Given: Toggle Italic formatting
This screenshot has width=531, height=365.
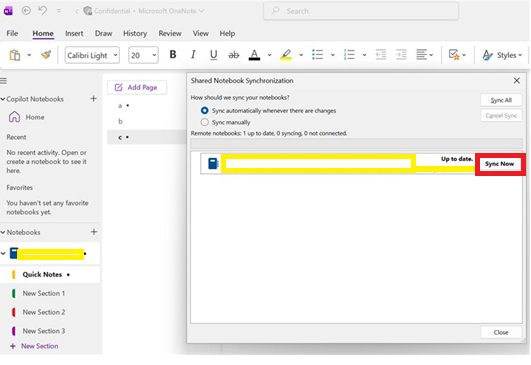Looking at the screenshot, I should 193,55.
